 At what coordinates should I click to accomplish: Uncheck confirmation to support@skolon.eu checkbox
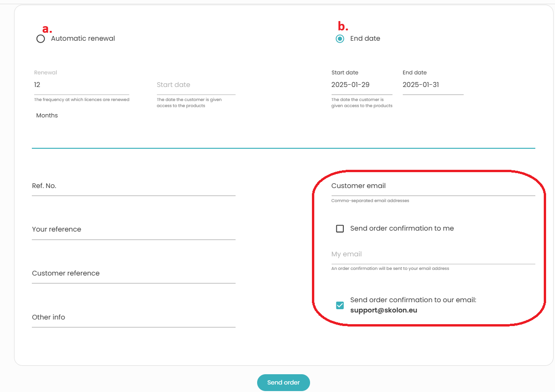(x=340, y=305)
